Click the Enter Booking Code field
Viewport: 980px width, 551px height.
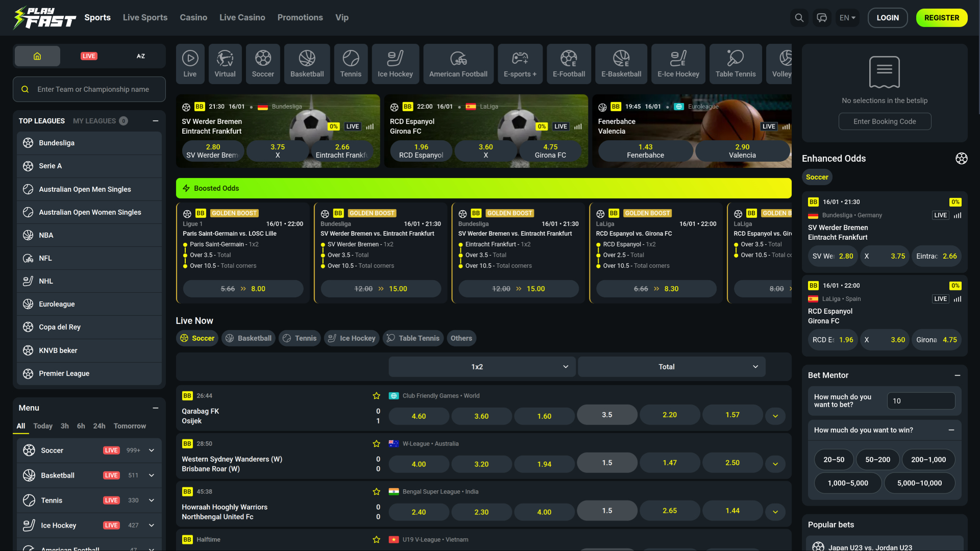(885, 121)
